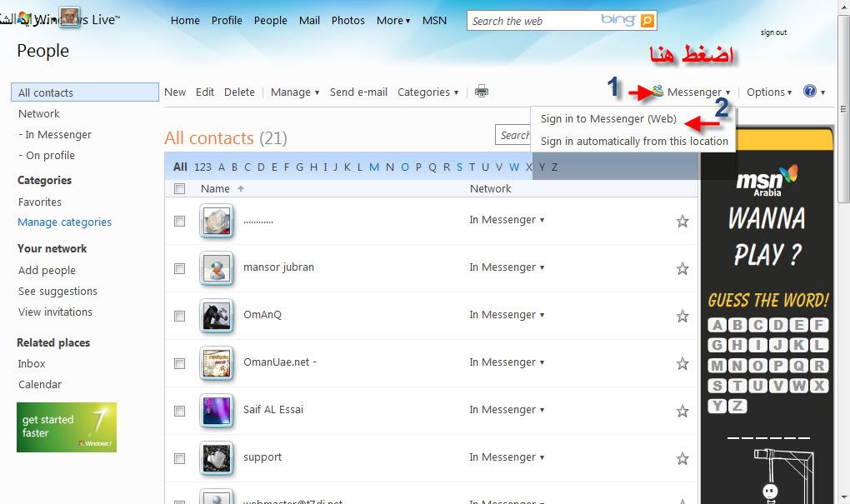This screenshot has height=504, width=850.
Task: Click the blue help question mark icon
Action: coord(810,91)
